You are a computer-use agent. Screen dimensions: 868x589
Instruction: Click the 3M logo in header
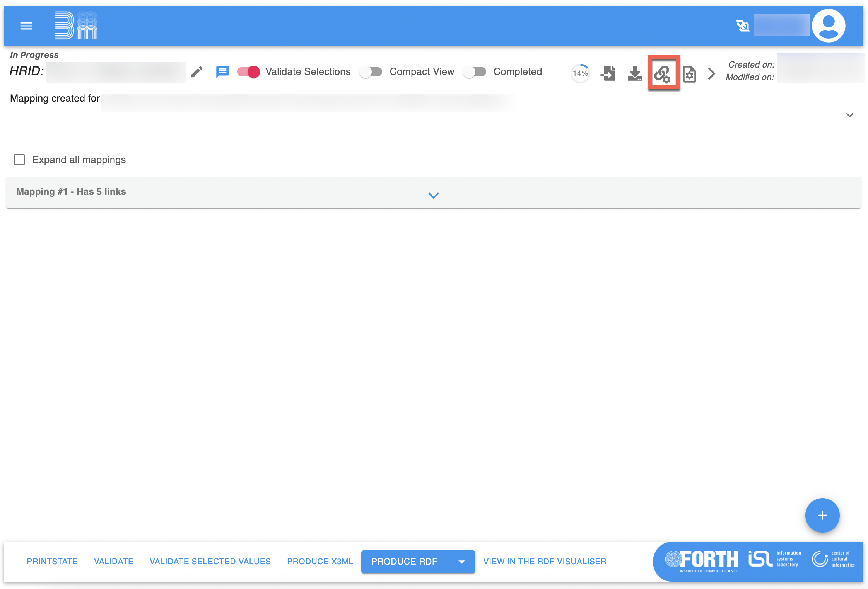pos(76,26)
